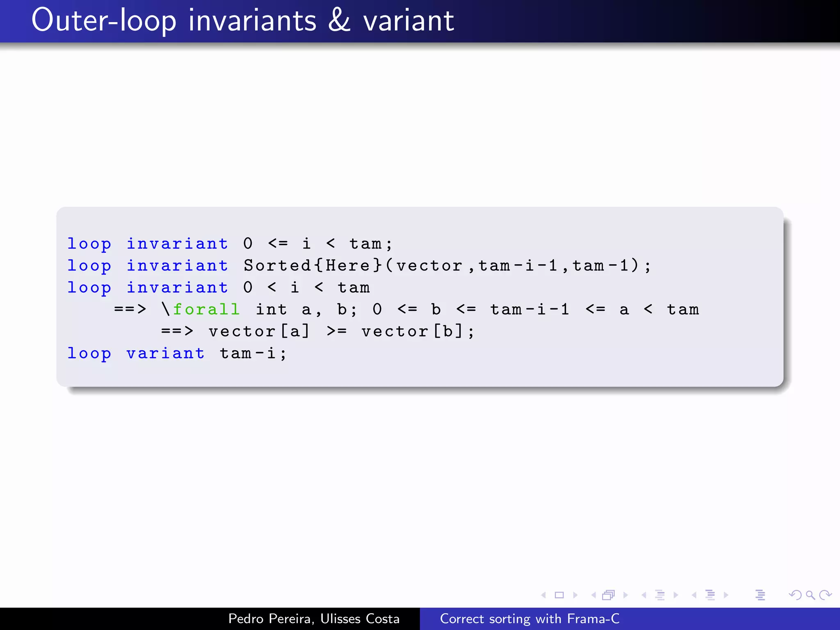This screenshot has height=630, width=840.
Task: Click the subsection navigation icon
Action: click(x=660, y=595)
